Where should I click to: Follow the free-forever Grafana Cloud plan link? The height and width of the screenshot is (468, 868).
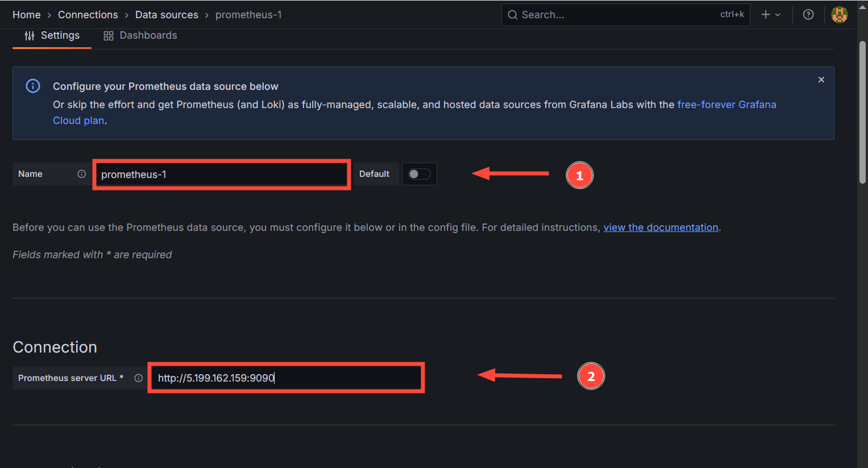pyautogui.click(x=726, y=105)
